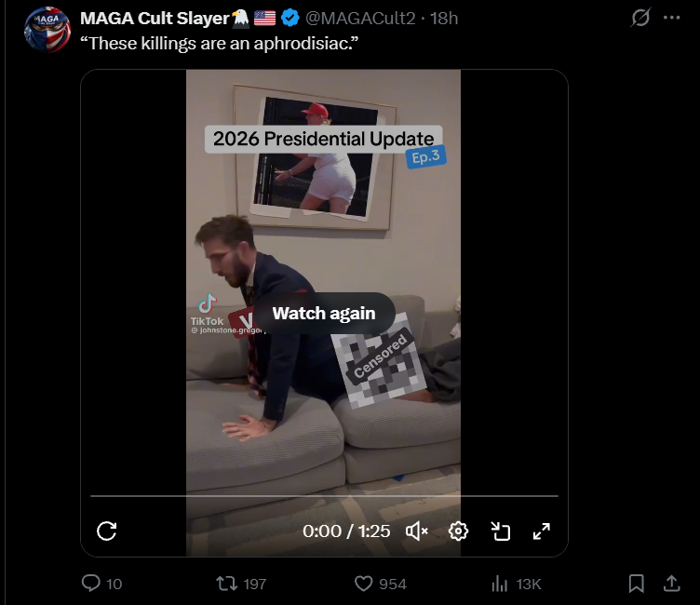700x605 pixels.
Task: Click the Grok explain icon
Action: 640,18
